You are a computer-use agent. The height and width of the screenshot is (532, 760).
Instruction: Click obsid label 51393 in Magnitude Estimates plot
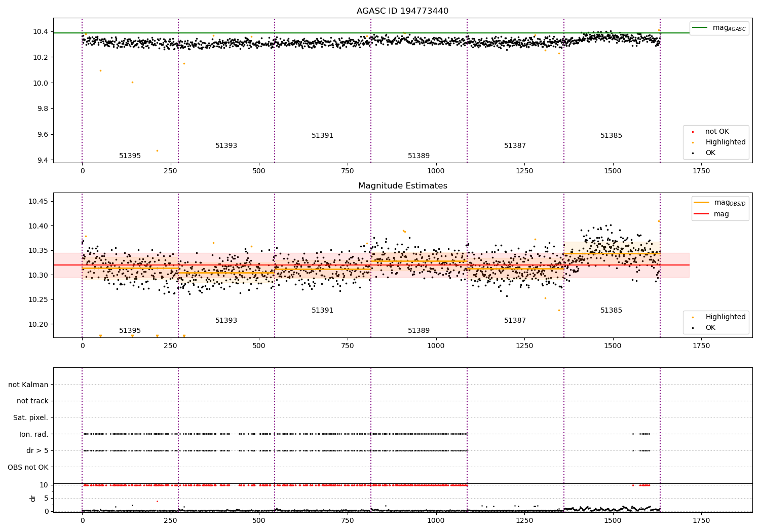pyautogui.click(x=226, y=321)
